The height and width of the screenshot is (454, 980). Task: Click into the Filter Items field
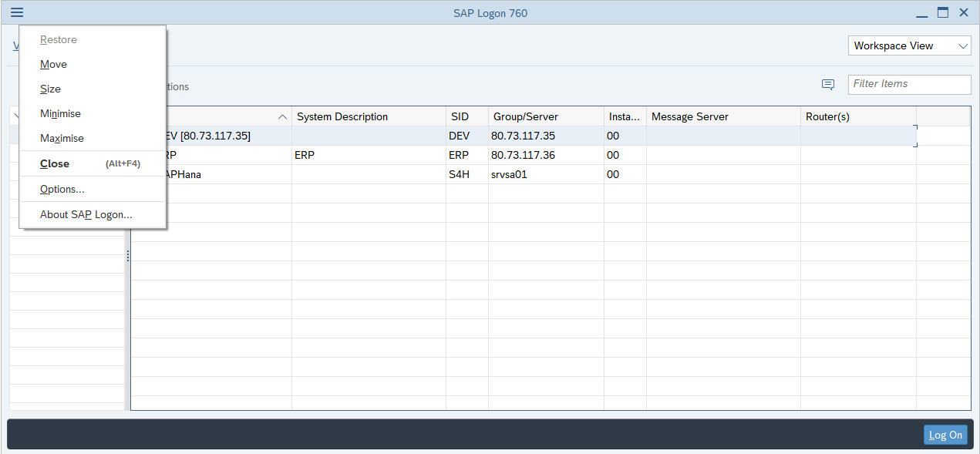pyautogui.click(x=908, y=84)
